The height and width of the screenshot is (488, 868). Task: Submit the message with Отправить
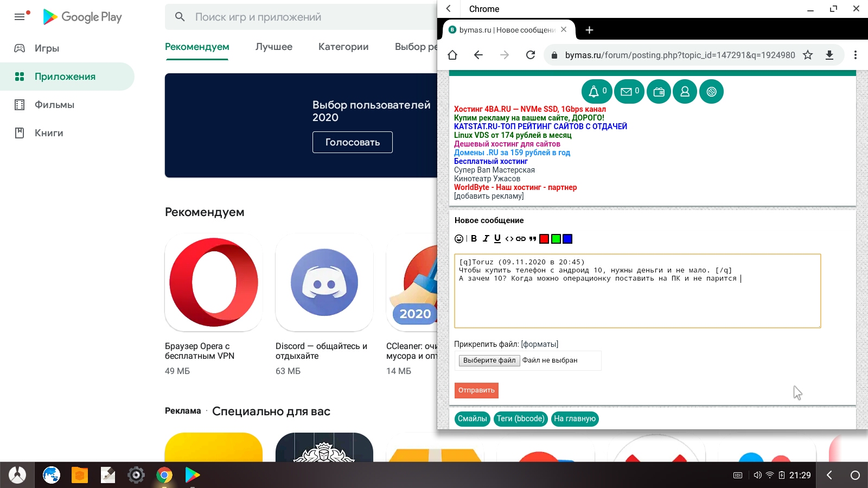(x=476, y=390)
